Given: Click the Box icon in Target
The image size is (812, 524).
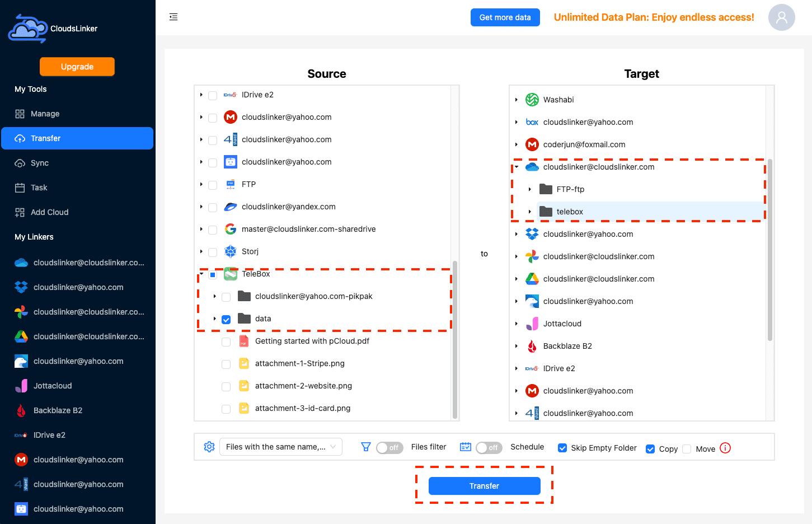Looking at the screenshot, I should click(x=532, y=122).
